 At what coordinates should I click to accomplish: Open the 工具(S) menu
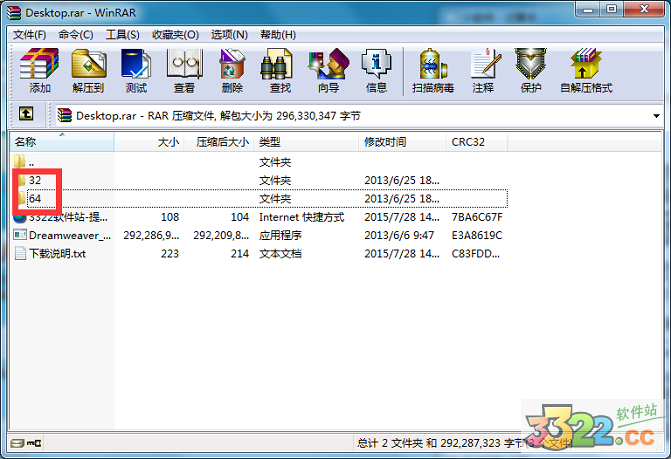(x=122, y=35)
